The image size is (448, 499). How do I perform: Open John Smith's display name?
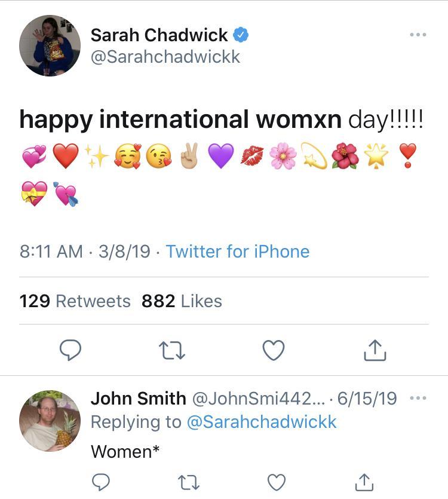(x=139, y=398)
